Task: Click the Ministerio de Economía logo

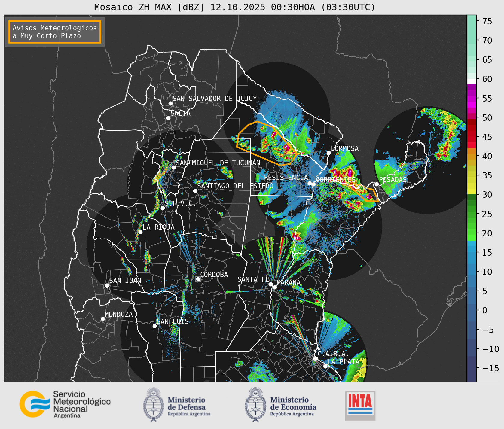Action: 280,404
